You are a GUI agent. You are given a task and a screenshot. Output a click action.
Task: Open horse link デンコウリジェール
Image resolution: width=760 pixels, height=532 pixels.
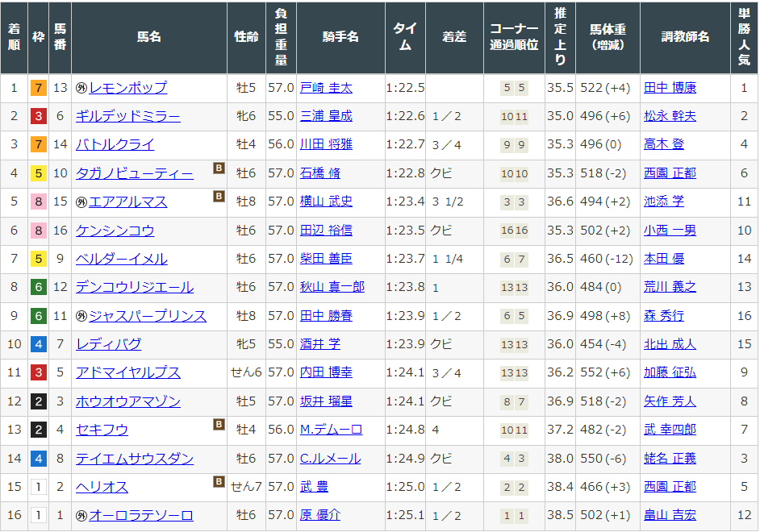[134, 288]
